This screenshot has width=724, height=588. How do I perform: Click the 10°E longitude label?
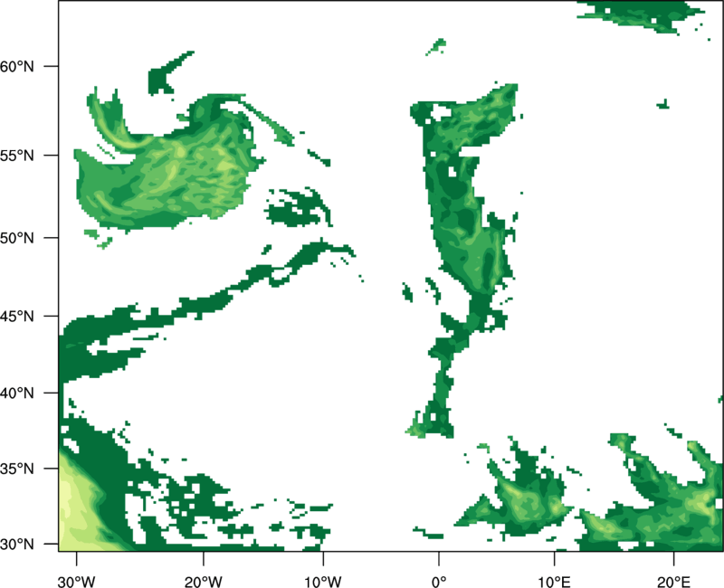click(554, 582)
